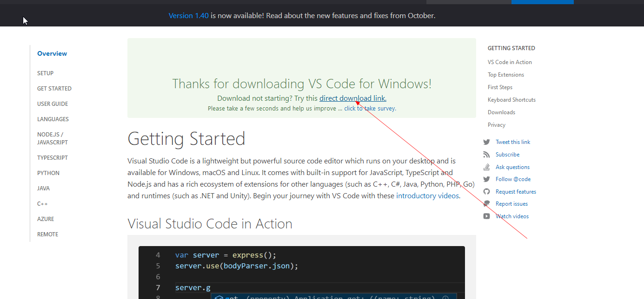Open the NODE.JS / JAVASCRIPT docs section
The image size is (644, 299).
(53, 138)
